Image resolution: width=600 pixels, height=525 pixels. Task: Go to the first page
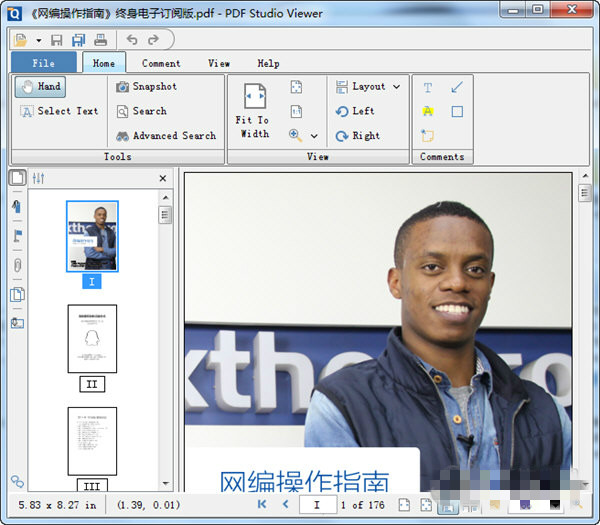pos(262,504)
